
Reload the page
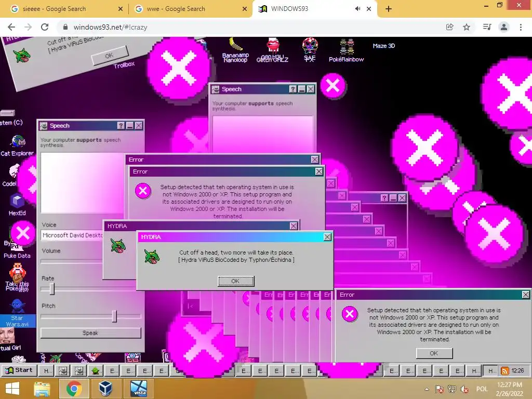click(x=45, y=27)
